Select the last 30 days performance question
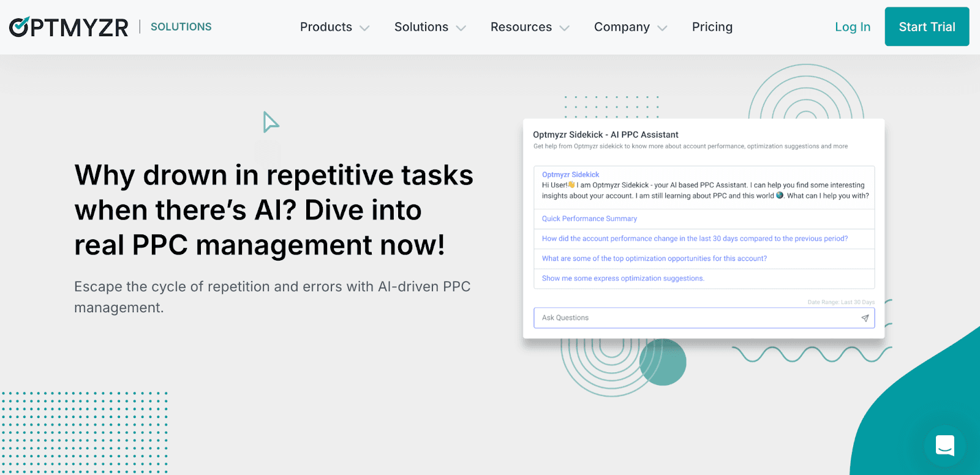Image resolution: width=980 pixels, height=475 pixels. 695,239
